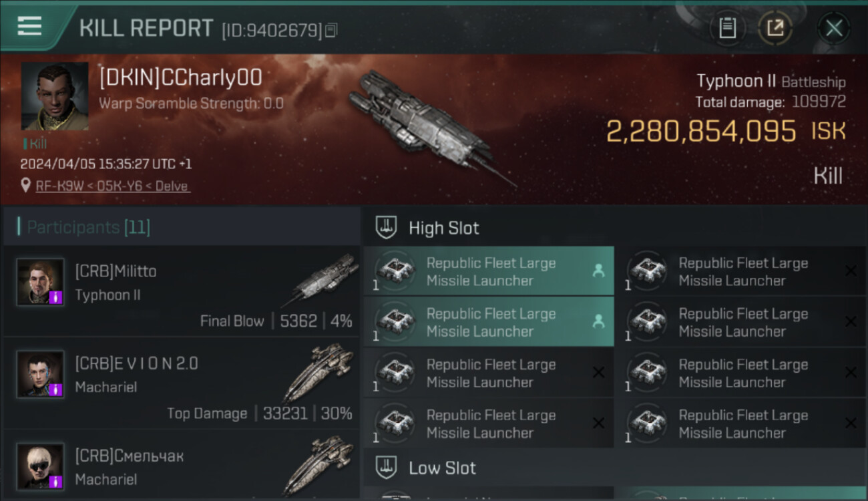The height and width of the screenshot is (501, 868).
Task: Copy the kill report ID number
Action: 332,30
